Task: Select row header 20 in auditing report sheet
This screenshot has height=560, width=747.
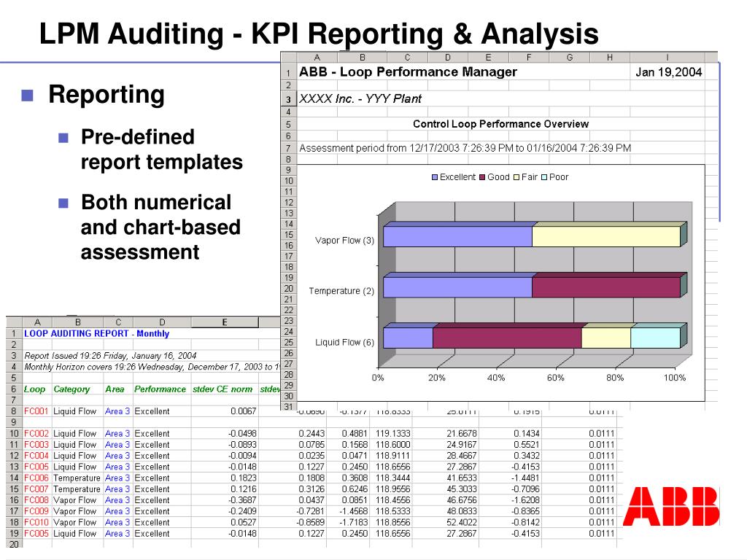Action: 14,544
